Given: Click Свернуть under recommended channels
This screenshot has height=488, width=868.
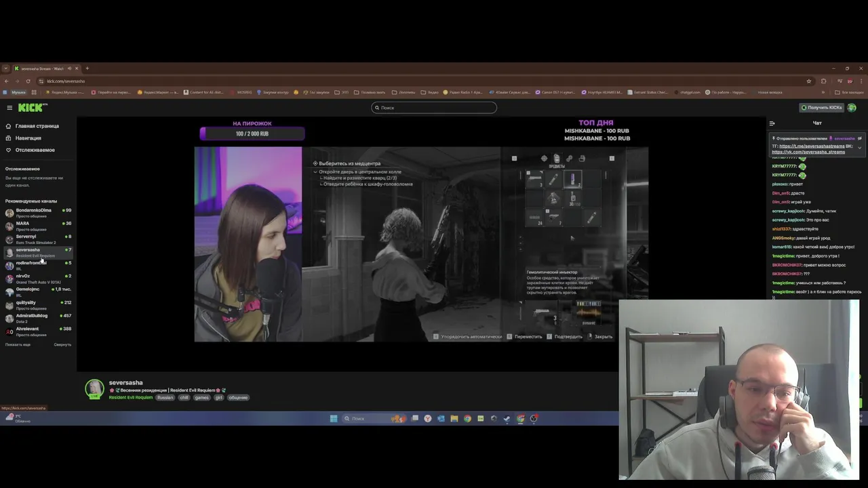Looking at the screenshot, I should pyautogui.click(x=62, y=344).
